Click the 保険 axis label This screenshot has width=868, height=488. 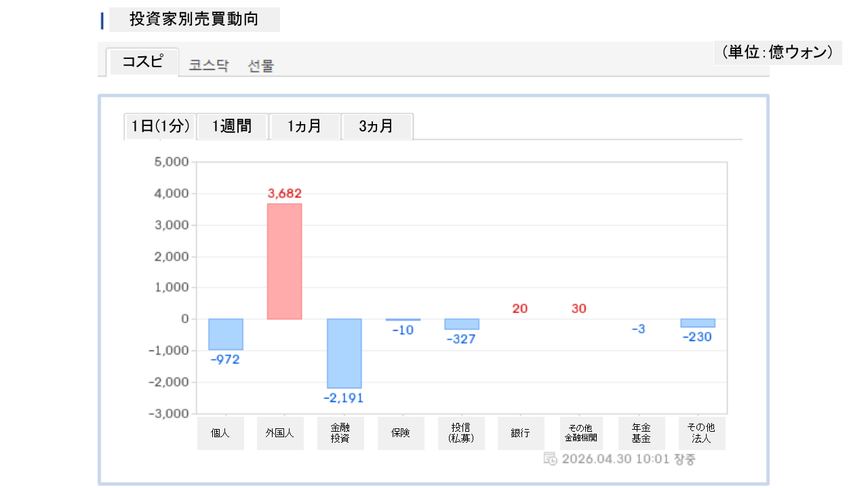click(401, 433)
